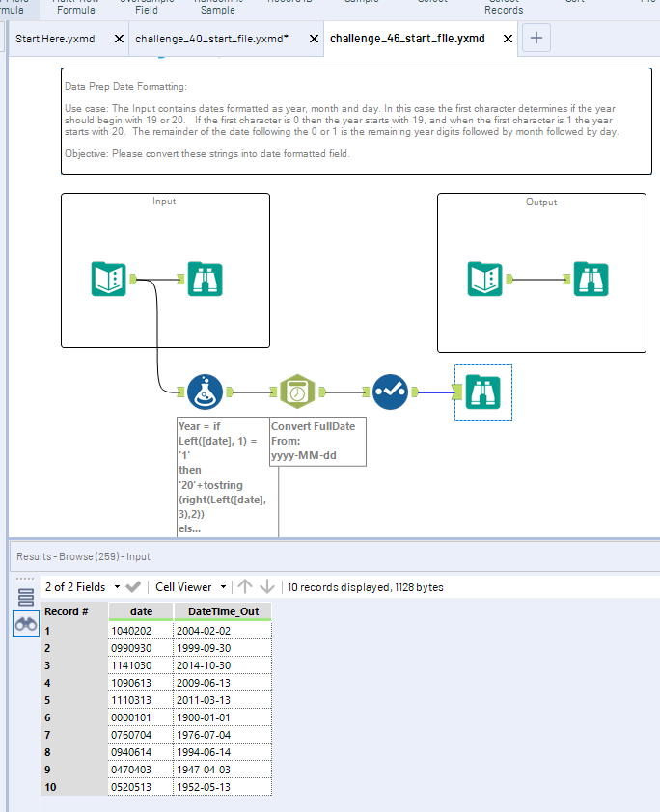Screen dimensions: 660x812
Task: Select DateTime_Out cell 1999-09-30
Action: (223, 648)
